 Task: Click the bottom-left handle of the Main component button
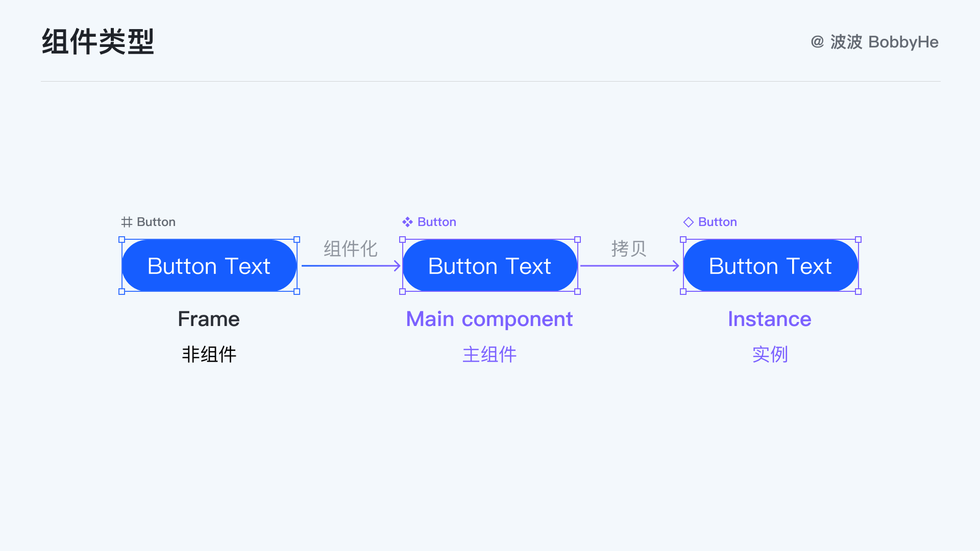(402, 292)
